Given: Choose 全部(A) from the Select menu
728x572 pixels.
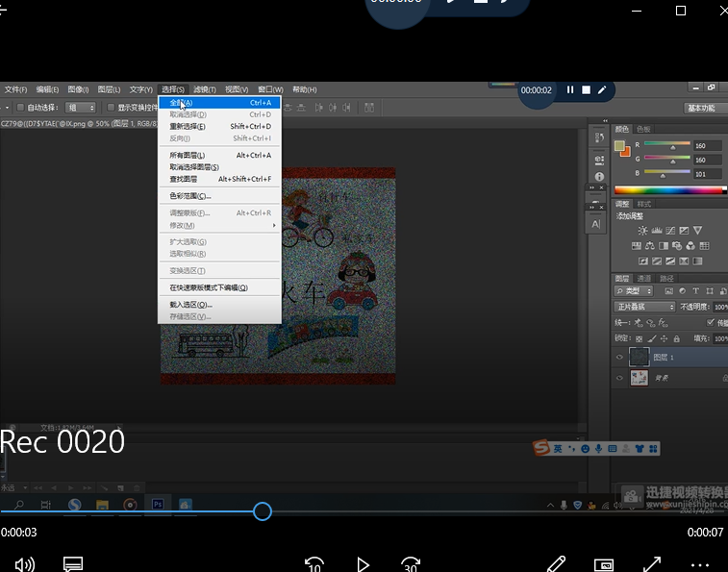Looking at the screenshot, I should tap(219, 103).
